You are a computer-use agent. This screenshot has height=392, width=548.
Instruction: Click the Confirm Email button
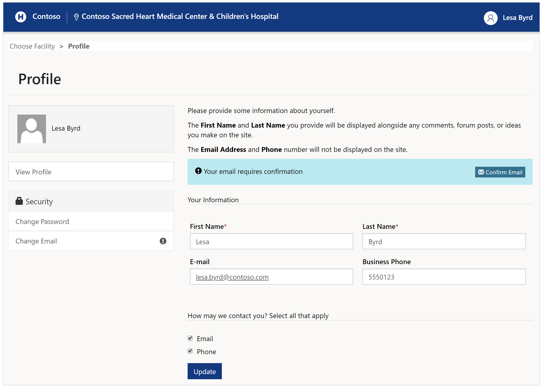tap(500, 172)
